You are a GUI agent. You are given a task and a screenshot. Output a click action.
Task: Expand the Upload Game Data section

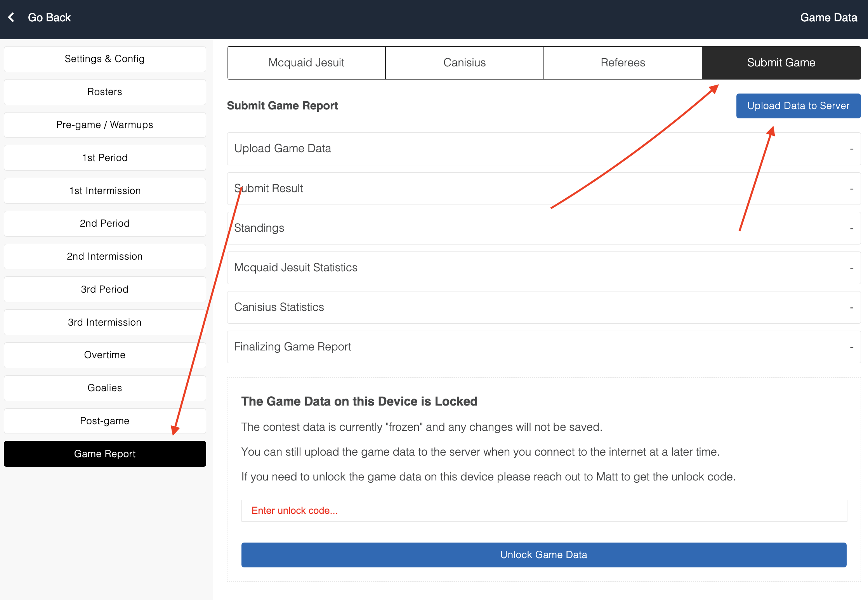(543, 149)
